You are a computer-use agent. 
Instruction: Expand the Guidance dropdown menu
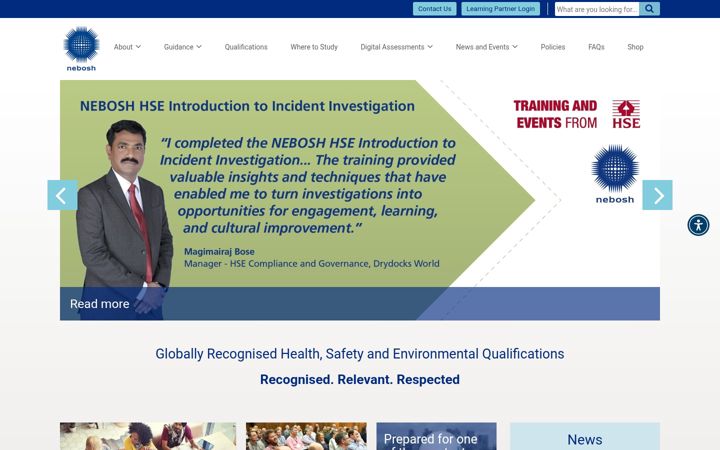coord(183,47)
